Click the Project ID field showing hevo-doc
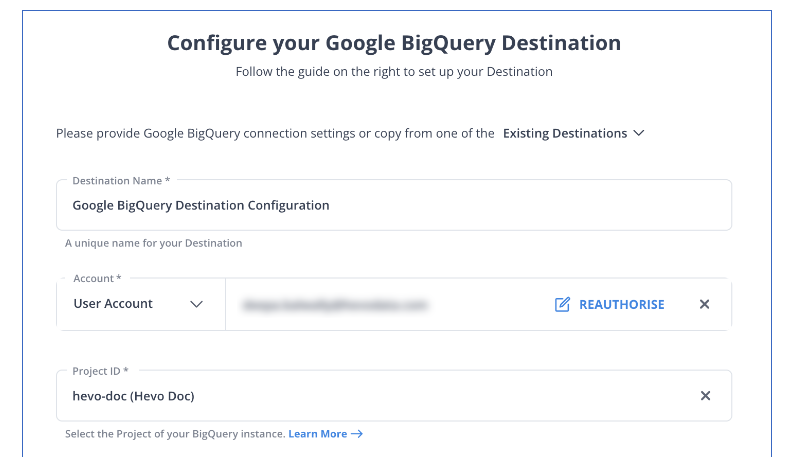 pos(394,395)
